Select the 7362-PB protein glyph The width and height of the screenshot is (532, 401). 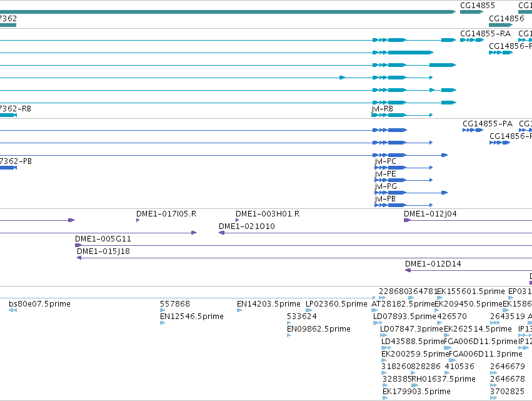coord(8,168)
